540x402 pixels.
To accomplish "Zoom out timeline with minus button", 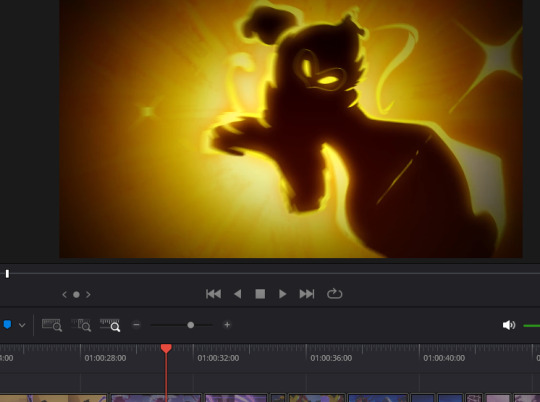I will [x=136, y=324].
